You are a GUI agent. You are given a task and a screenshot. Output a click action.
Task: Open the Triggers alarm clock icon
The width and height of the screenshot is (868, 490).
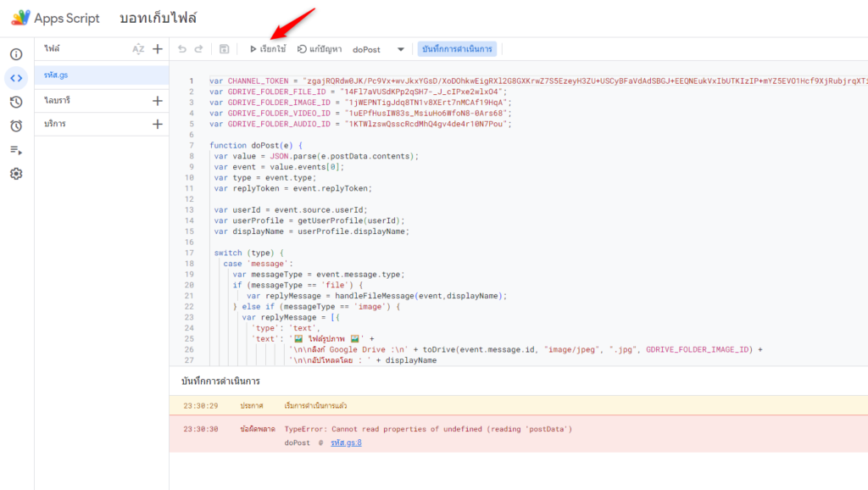(x=16, y=125)
